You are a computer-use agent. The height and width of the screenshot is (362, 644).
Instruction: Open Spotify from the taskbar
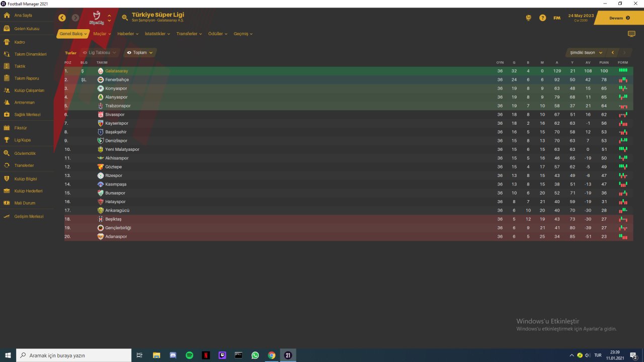(189, 355)
